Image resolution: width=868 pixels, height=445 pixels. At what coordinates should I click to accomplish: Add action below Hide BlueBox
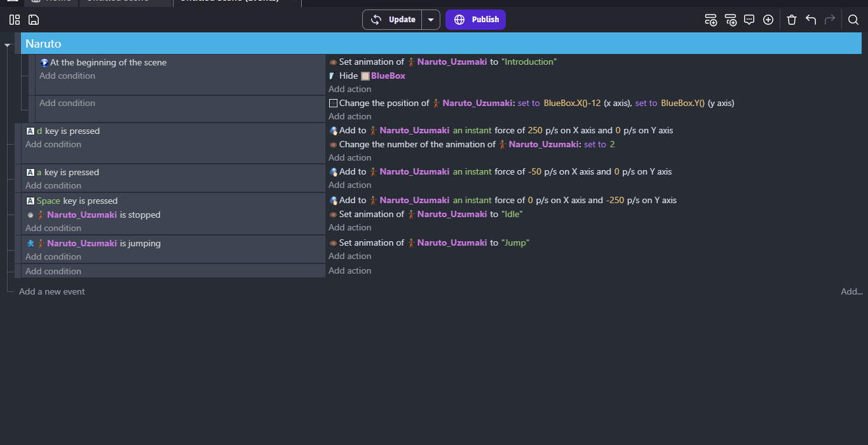(x=350, y=89)
